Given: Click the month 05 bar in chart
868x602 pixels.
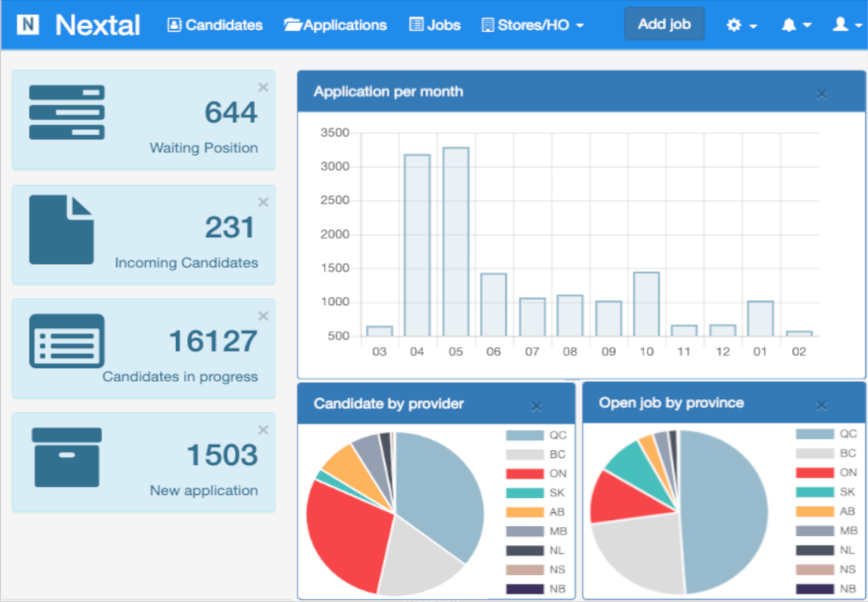Looking at the screenshot, I should (x=456, y=242).
